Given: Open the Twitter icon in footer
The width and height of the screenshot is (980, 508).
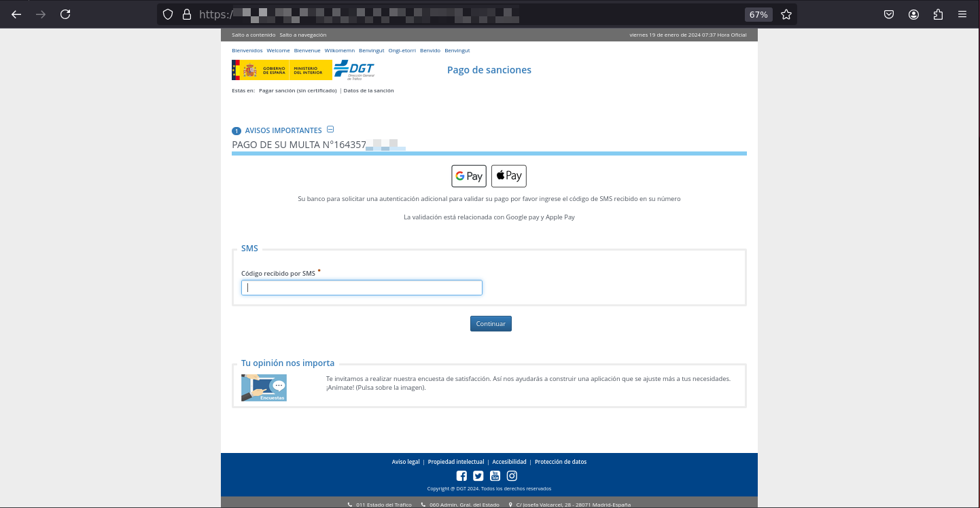Looking at the screenshot, I should coord(478,476).
